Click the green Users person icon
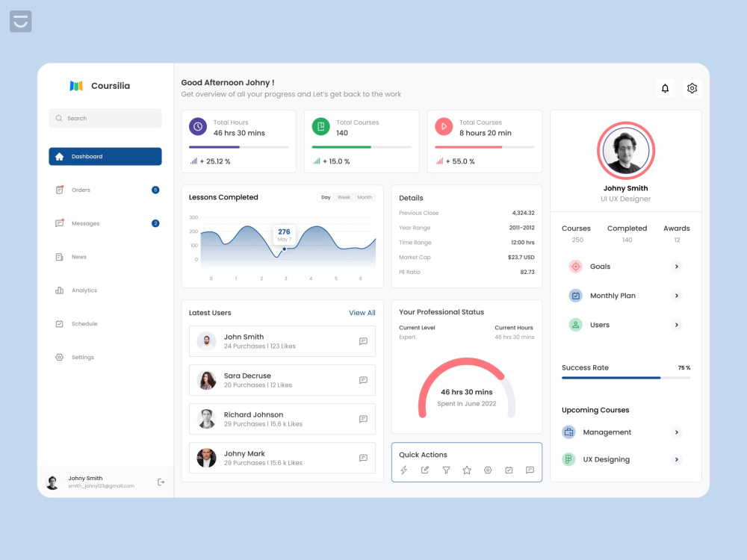Viewport: 747px width, 560px height. point(575,325)
